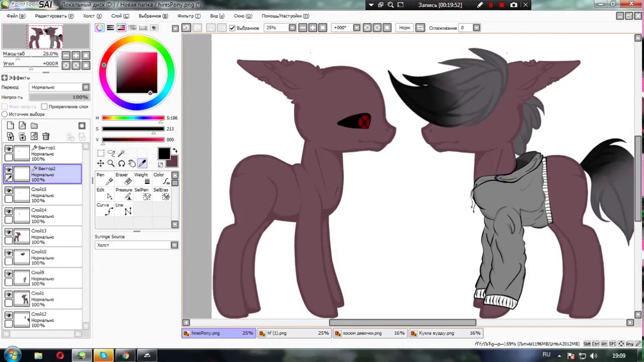Hide the Вектор2 layer
This screenshot has height=362, width=644.
(x=9, y=169)
